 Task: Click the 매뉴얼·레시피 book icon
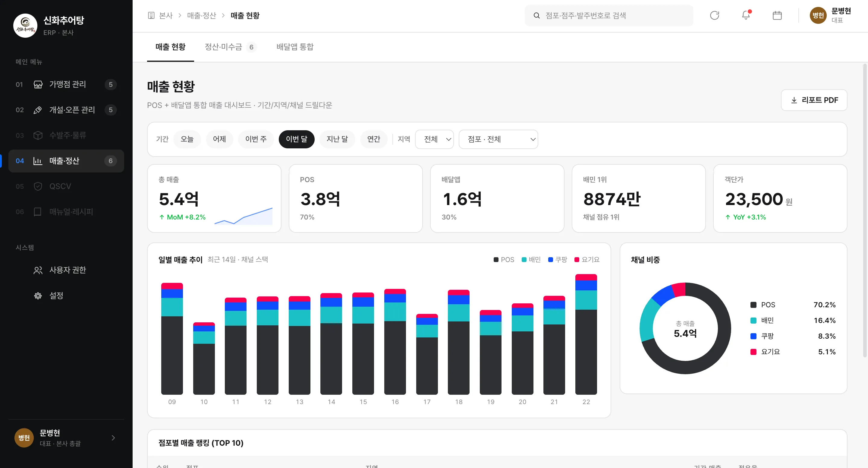click(38, 212)
